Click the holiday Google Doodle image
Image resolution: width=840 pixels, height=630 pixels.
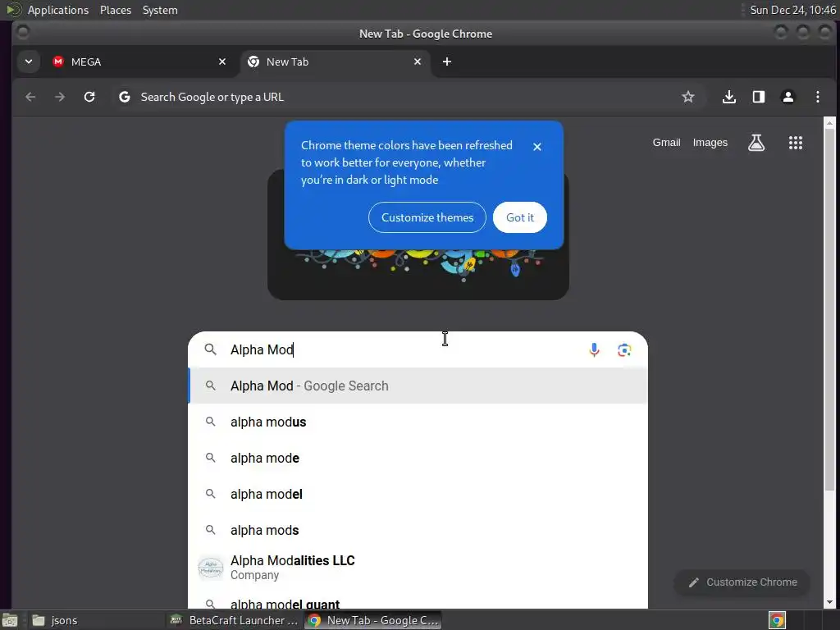(418, 273)
